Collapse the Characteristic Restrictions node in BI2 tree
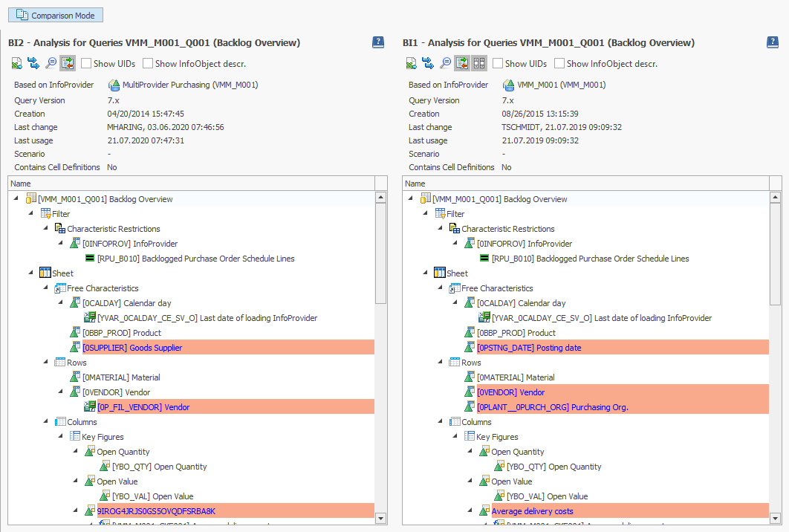789x532 pixels. pyautogui.click(x=45, y=228)
